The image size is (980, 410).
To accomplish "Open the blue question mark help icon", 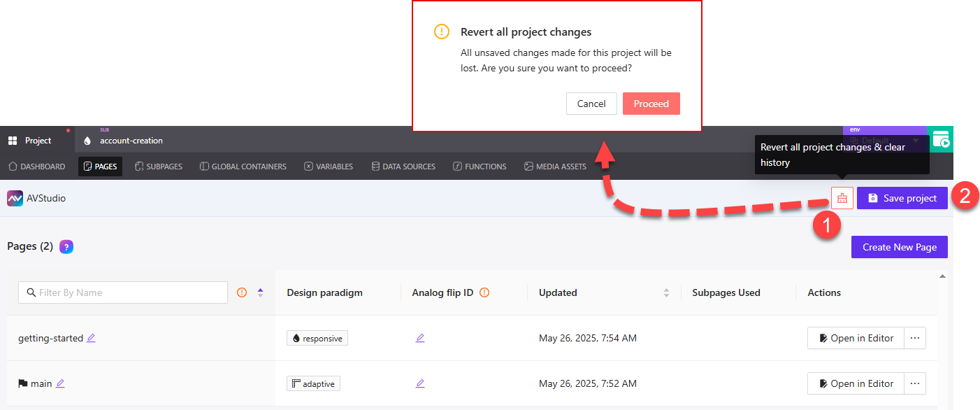I will pyautogui.click(x=66, y=246).
